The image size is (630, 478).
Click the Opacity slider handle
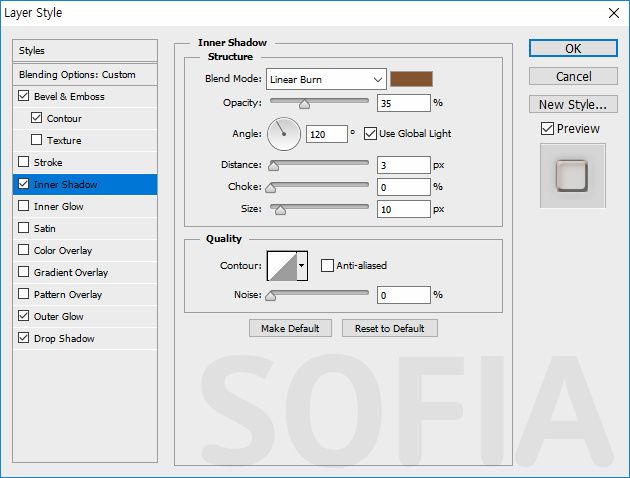[305, 104]
